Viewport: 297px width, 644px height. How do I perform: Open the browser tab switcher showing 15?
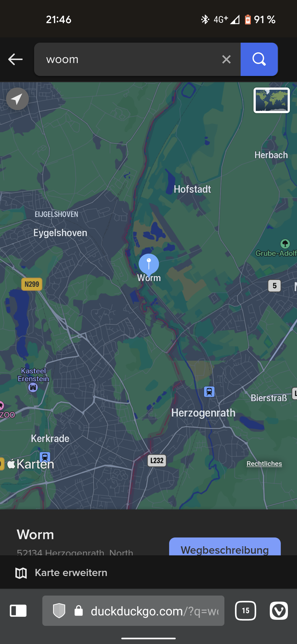click(x=246, y=611)
